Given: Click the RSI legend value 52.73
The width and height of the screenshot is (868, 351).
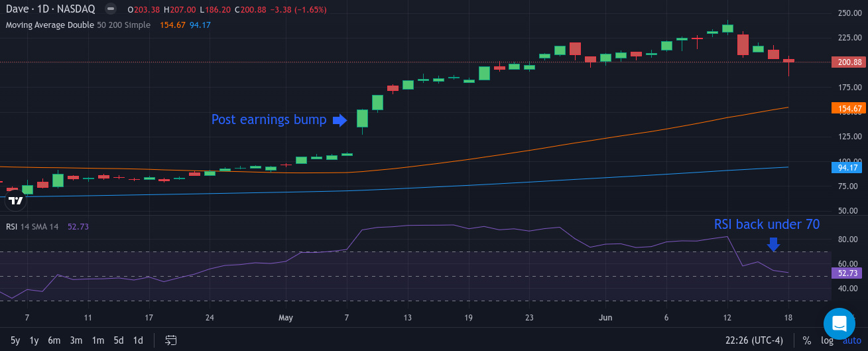Looking at the screenshot, I should click(x=78, y=226).
